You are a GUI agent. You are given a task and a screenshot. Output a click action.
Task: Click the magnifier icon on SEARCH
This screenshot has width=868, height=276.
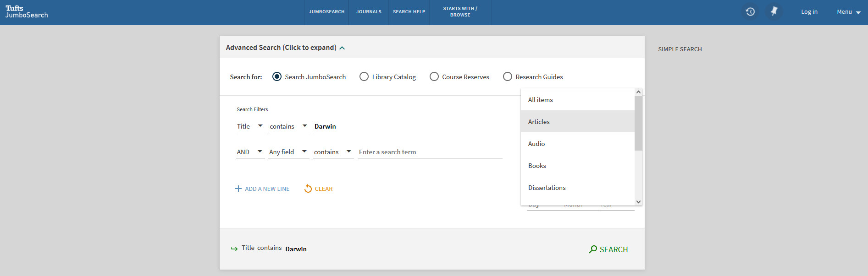point(593,249)
